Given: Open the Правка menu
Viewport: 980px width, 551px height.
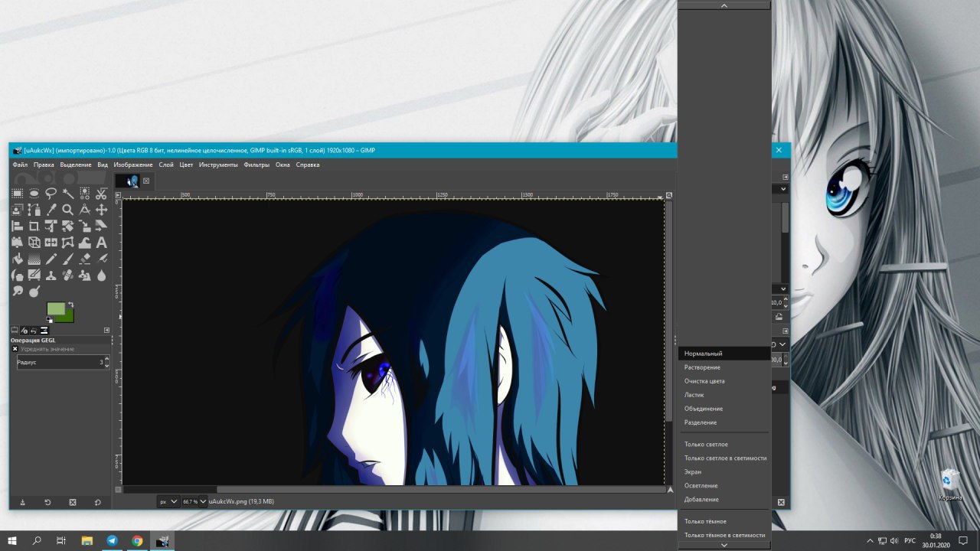Looking at the screenshot, I should point(44,165).
